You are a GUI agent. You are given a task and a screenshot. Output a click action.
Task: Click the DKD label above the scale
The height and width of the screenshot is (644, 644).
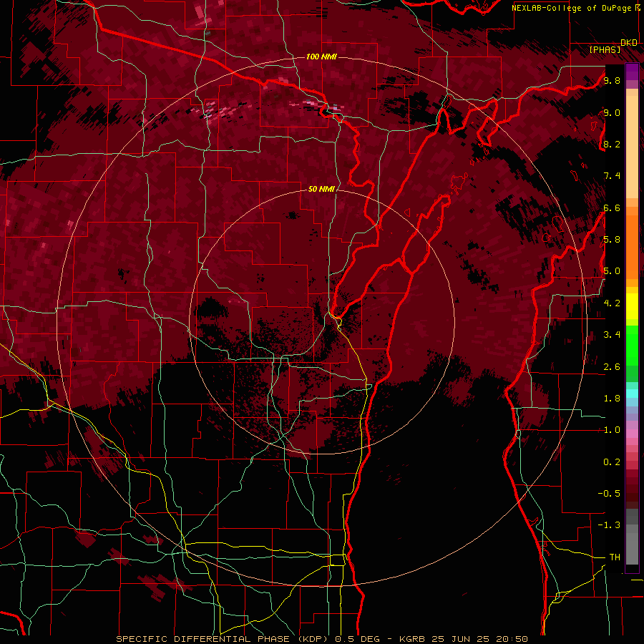629,43
